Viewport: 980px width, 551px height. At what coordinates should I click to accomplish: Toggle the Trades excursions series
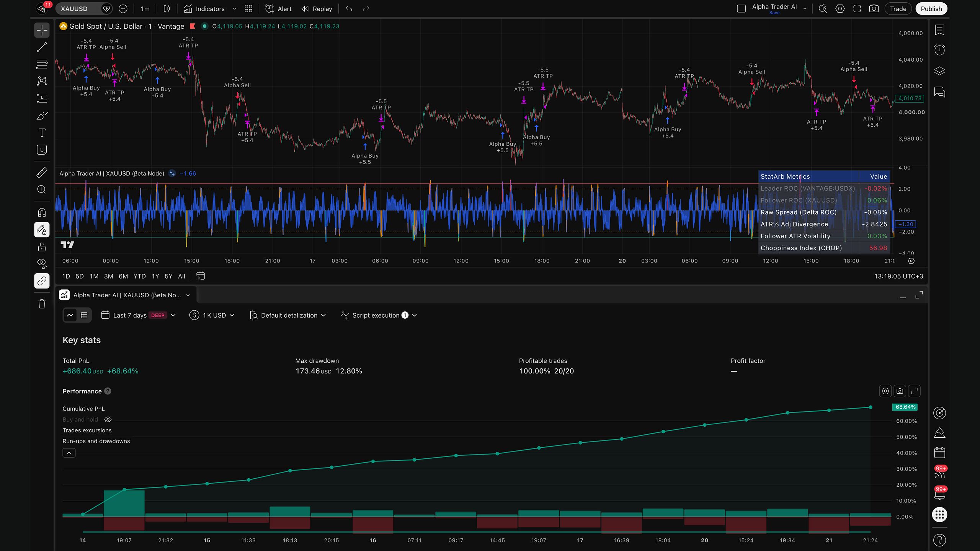pyautogui.click(x=87, y=430)
